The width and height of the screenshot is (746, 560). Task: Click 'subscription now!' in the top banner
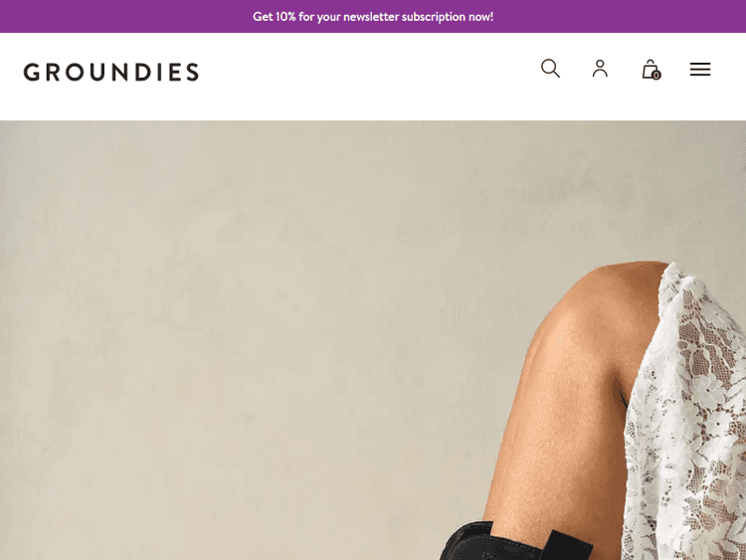448,17
